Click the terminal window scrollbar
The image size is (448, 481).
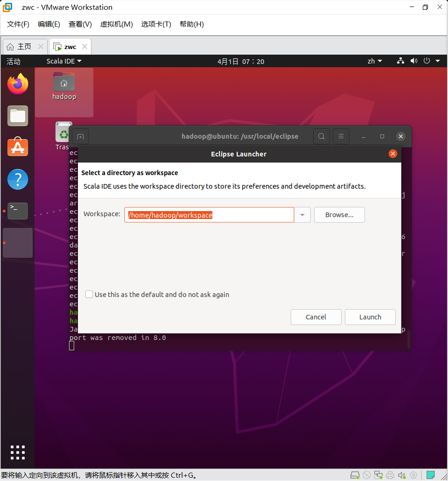409,339
